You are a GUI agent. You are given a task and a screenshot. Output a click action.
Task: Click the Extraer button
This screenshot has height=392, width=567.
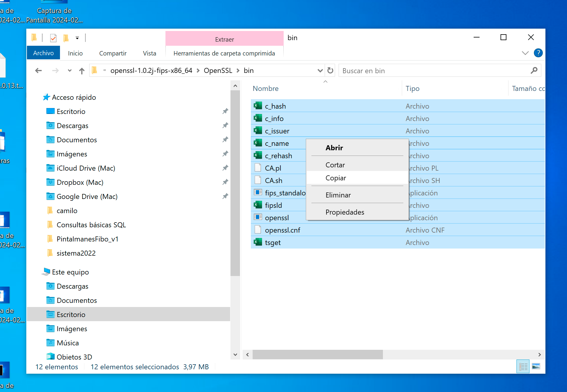point(224,39)
